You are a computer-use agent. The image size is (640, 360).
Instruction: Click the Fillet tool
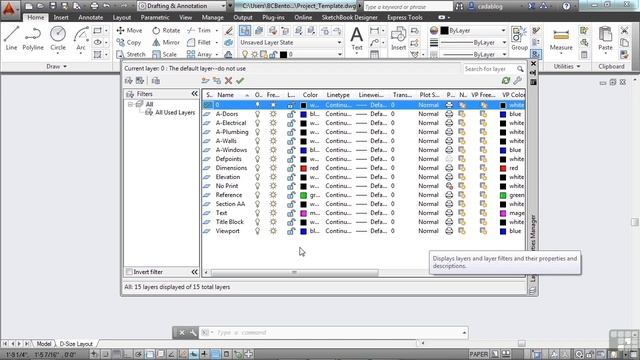[199, 42]
